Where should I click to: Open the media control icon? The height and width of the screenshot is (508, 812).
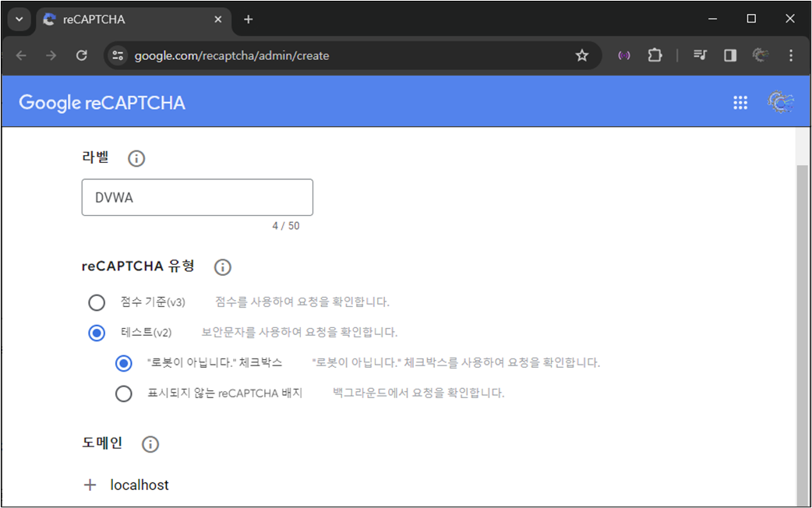tap(700, 55)
